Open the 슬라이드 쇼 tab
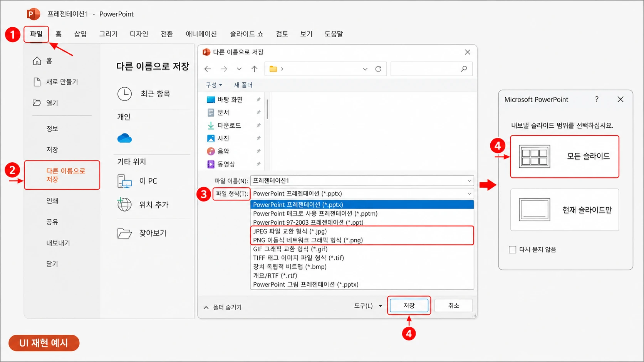 coord(247,34)
